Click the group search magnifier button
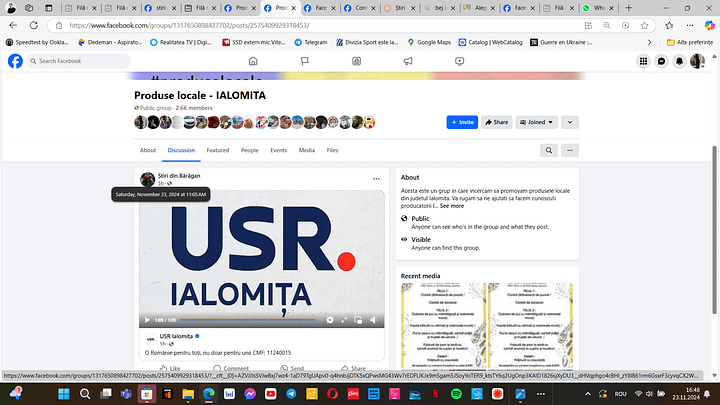This screenshot has width=720, height=405. coord(548,150)
